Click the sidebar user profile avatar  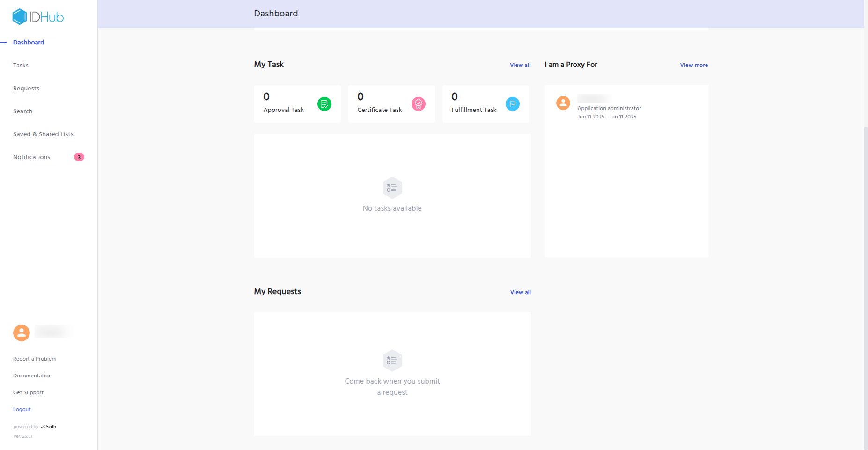tap(22, 333)
